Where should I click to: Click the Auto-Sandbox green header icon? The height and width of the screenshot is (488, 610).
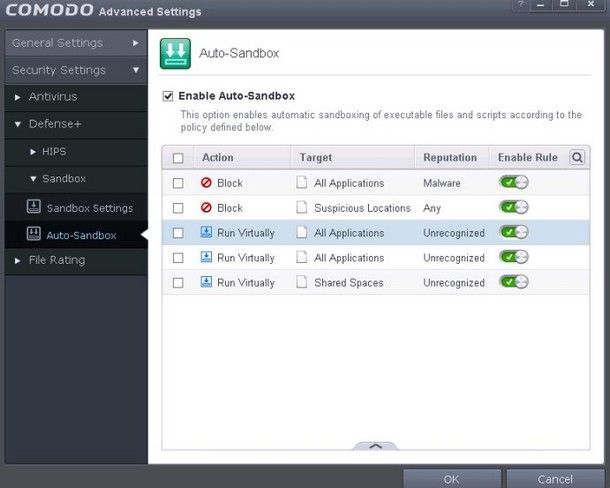(175, 53)
